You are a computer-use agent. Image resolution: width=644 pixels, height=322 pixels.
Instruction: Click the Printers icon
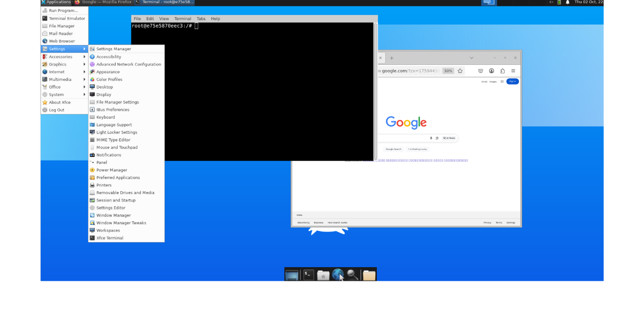[92, 185]
